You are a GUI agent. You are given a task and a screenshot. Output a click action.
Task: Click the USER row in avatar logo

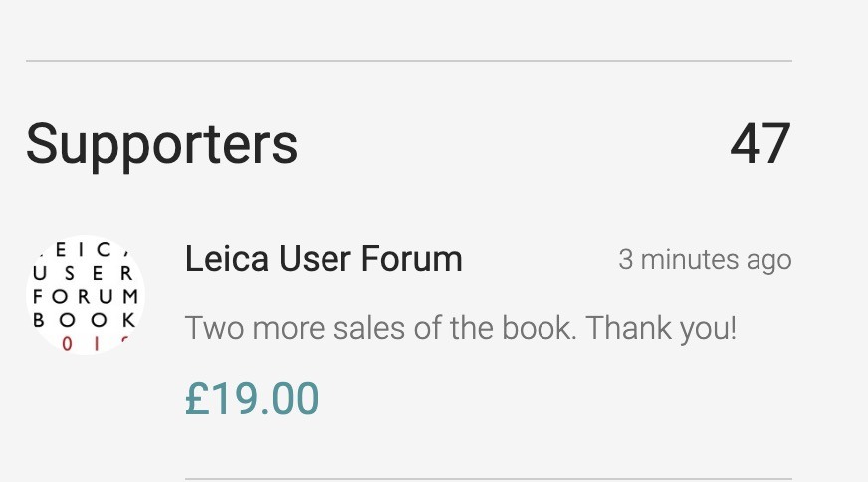pyautogui.click(x=86, y=274)
